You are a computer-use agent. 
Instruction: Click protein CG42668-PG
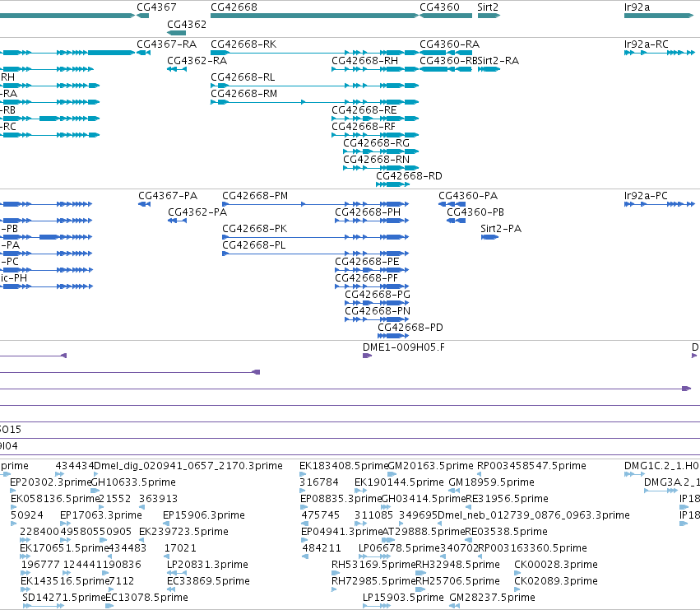(x=377, y=303)
